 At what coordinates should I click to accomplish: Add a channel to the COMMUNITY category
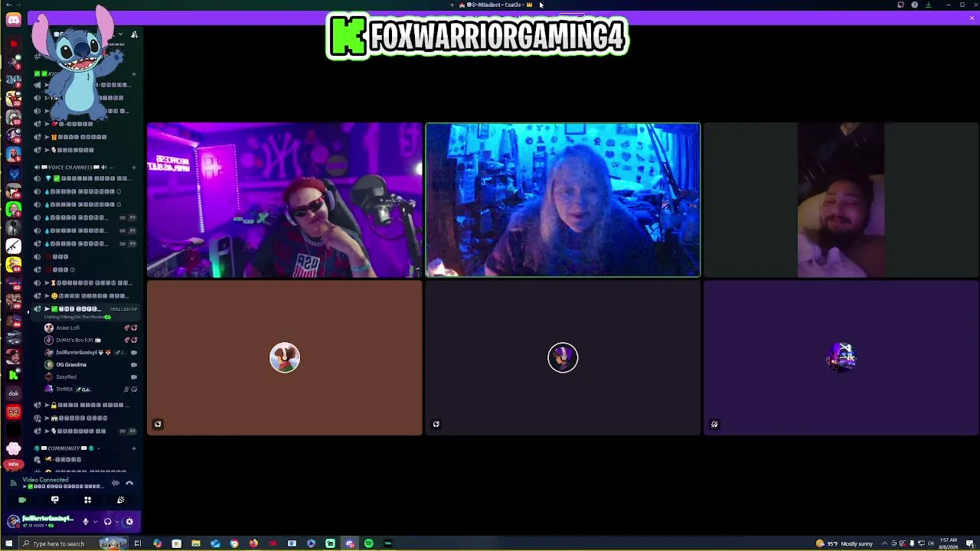point(134,448)
